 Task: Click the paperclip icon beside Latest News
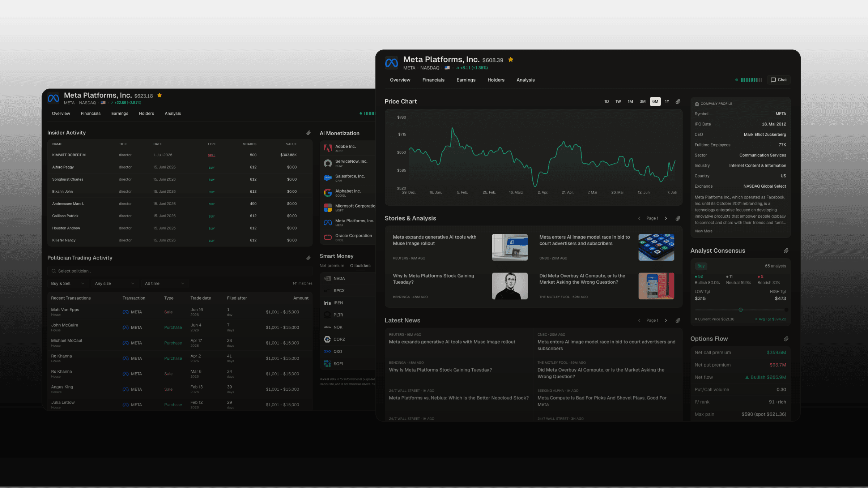tap(678, 321)
